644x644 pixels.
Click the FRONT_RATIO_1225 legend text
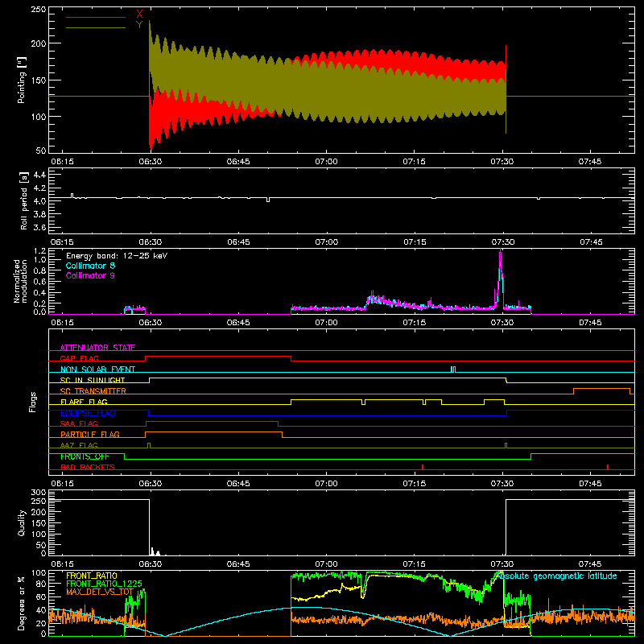[x=104, y=584]
